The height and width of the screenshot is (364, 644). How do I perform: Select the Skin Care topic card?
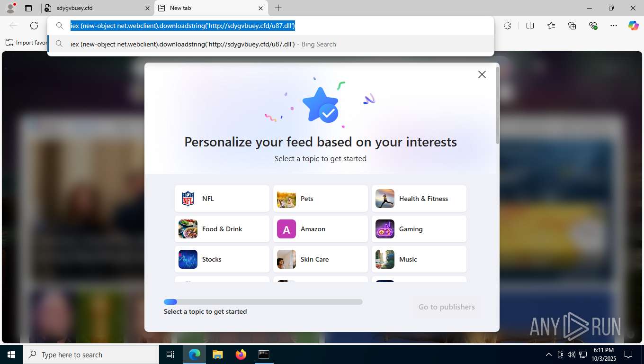pos(321,259)
